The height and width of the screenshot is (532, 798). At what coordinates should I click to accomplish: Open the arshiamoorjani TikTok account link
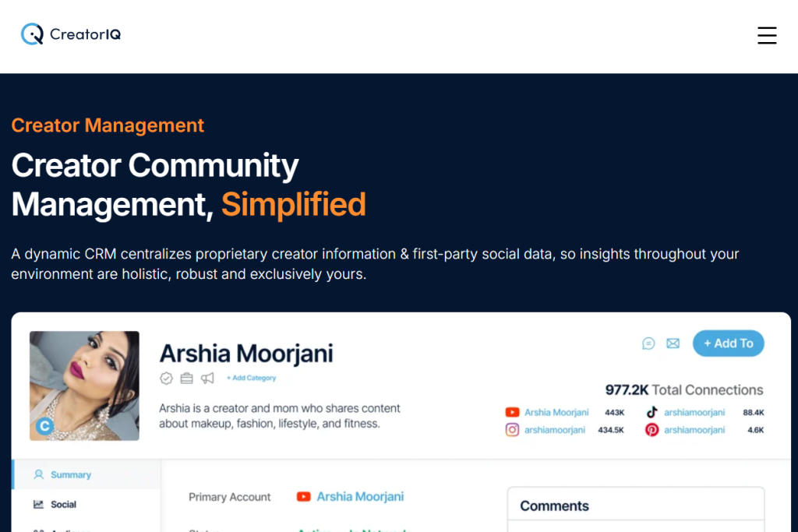(x=694, y=412)
